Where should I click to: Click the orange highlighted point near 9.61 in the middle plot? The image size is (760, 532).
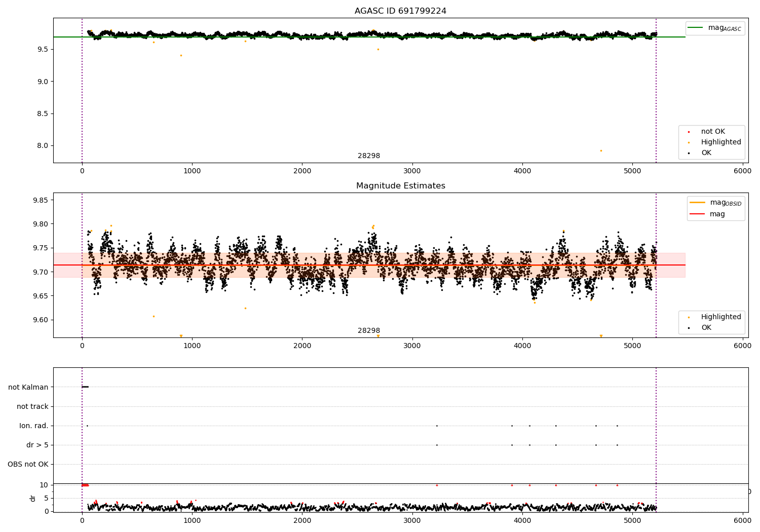click(154, 316)
